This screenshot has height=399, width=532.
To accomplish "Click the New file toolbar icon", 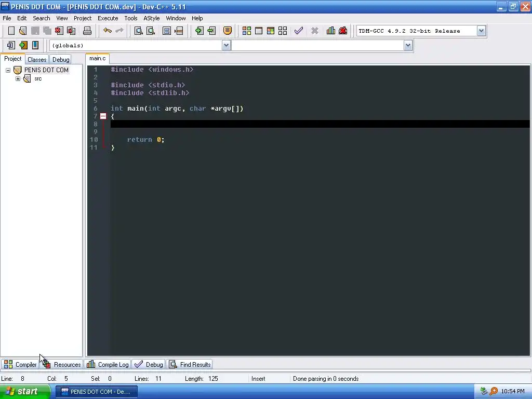I will click(x=11, y=31).
